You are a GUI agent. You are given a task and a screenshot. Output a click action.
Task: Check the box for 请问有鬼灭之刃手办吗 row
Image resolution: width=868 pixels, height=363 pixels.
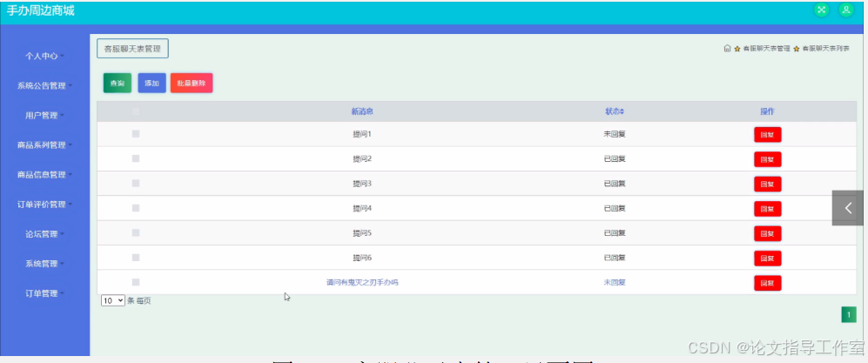pyautogui.click(x=136, y=282)
